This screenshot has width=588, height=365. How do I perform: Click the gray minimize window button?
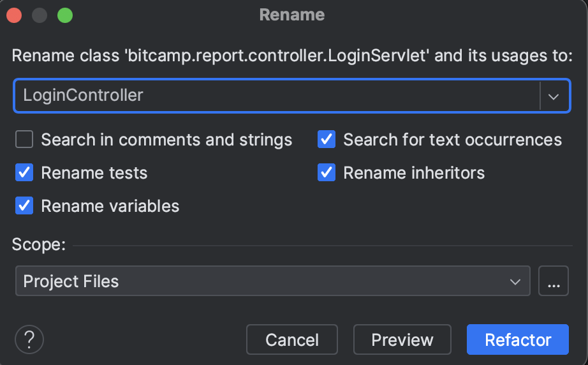pyautogui.click(x=40, y=15)
